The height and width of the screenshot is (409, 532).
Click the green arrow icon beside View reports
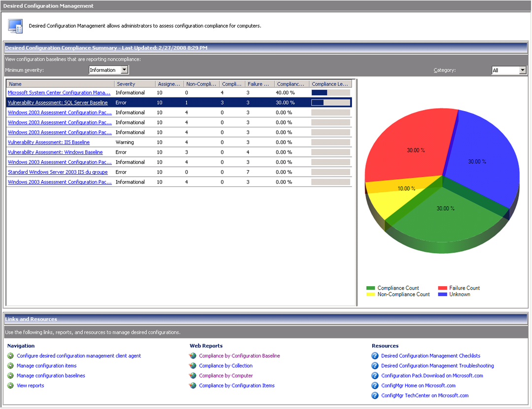click(10, 386)
